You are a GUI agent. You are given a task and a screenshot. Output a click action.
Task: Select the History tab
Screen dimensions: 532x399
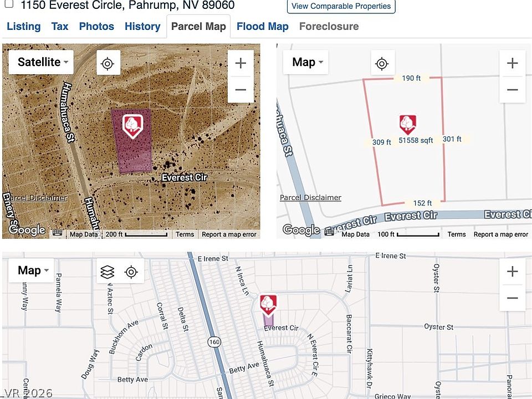click(142, 27)
